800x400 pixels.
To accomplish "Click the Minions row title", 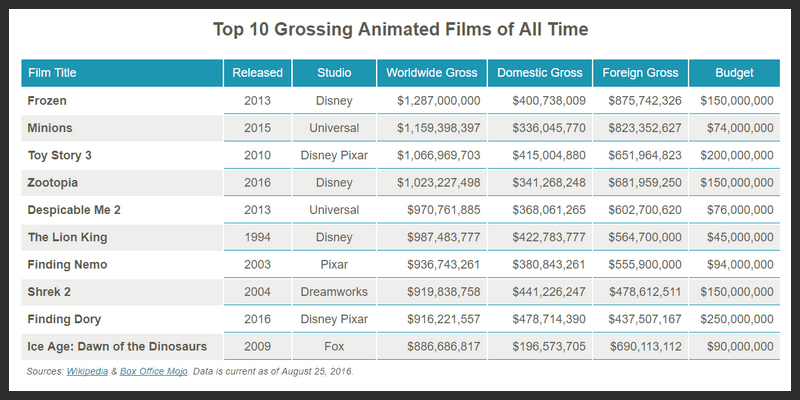I will pos(51,128).
